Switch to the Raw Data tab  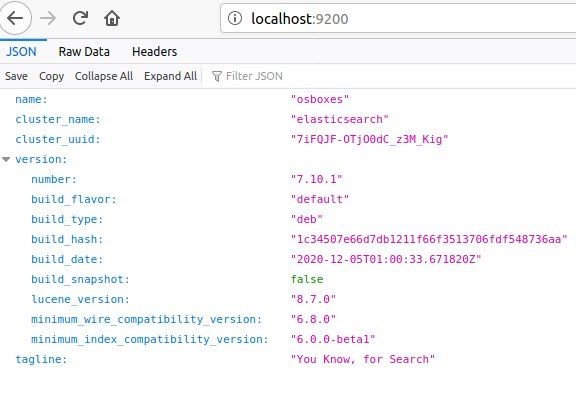click(x=84, y=51)
